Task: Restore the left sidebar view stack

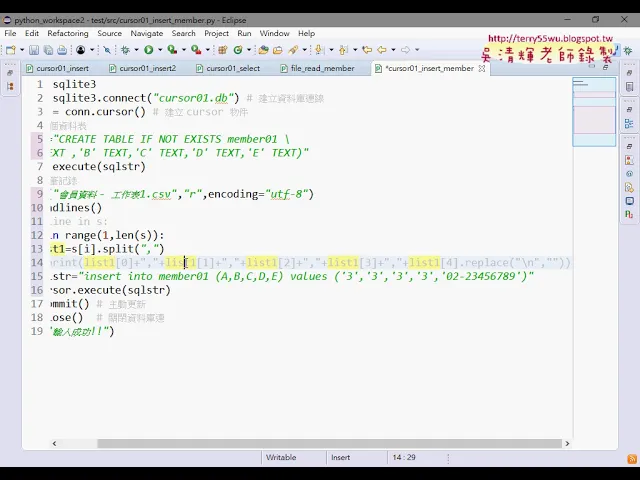Action: point(10,73)
